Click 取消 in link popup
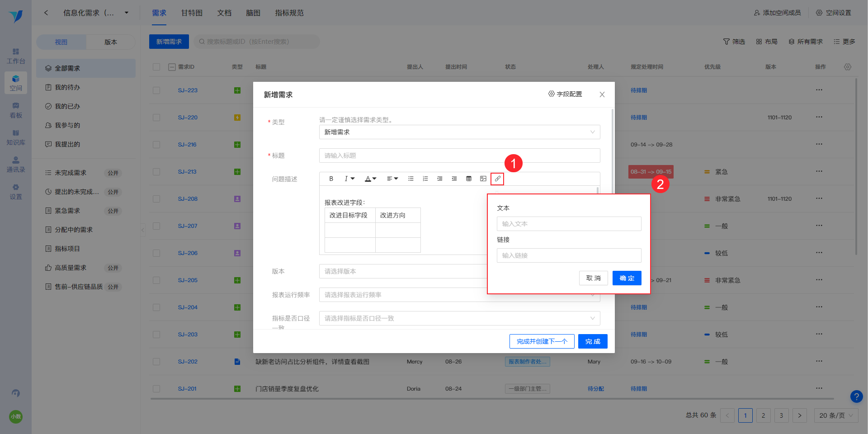Viewport: 868px width, 434px height. [594, 278]
